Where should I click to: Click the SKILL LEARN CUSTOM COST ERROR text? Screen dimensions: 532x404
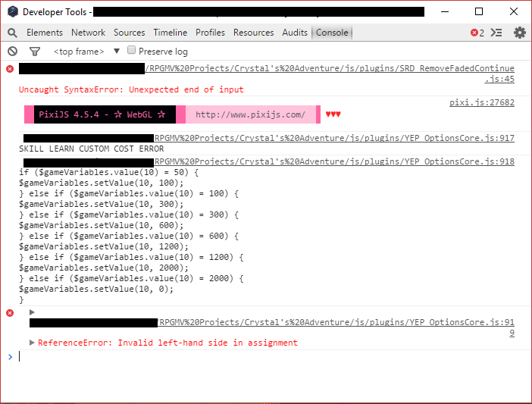[x=91, y=149]
